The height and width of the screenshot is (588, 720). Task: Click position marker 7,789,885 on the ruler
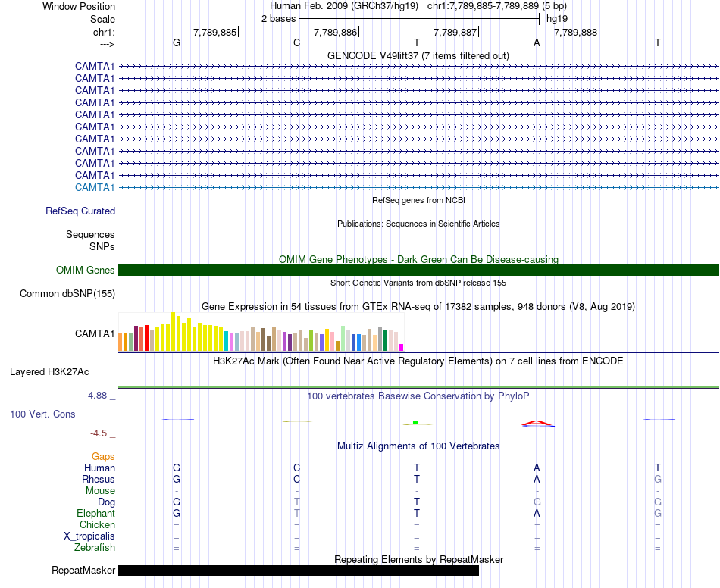[x=215, y=32]
